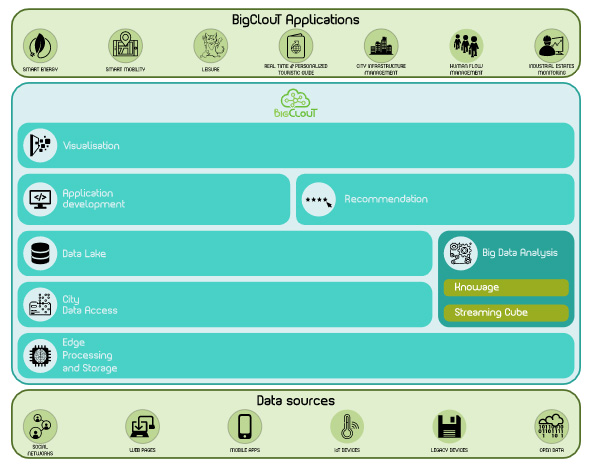The height and width of the screenshot is (465, 595).
Task: Select City Infrastructure Management buildings icon
Action: (x=381, y=46)
